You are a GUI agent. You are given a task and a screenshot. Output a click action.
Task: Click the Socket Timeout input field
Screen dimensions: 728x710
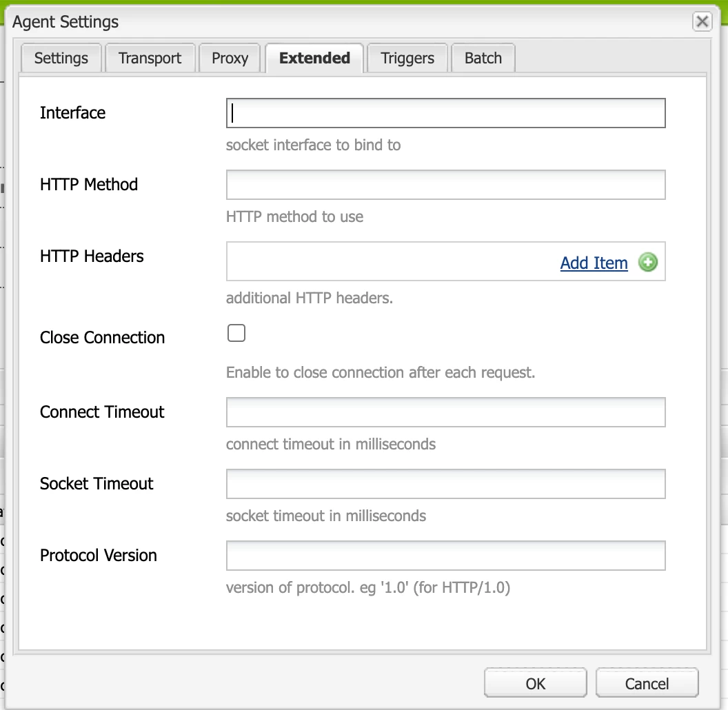(x=446, y=484)
